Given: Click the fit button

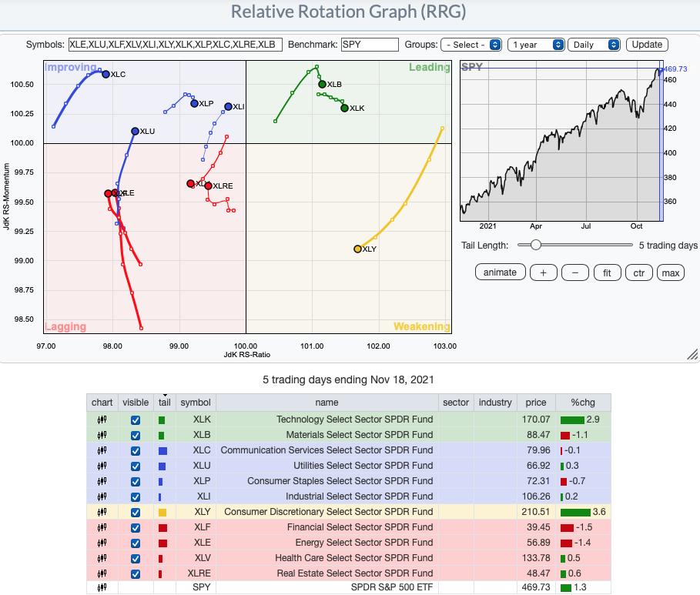Looking at the screenshot, I should [607, 272].
